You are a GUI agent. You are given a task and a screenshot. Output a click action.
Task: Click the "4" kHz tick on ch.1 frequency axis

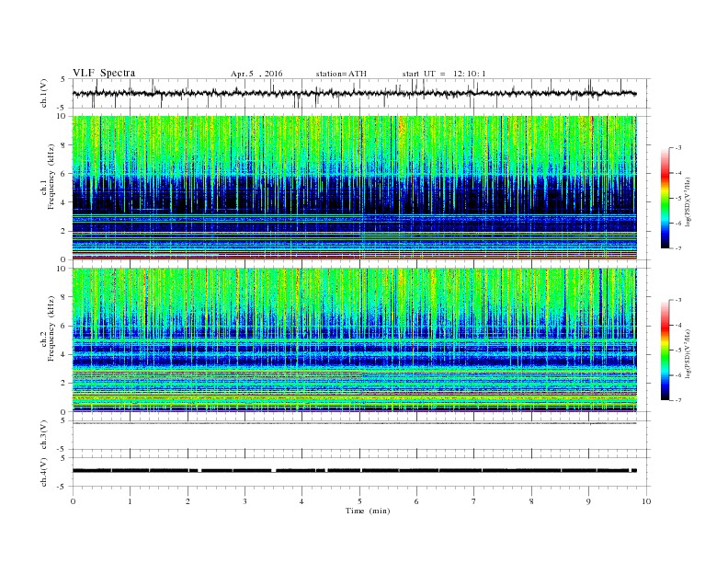63,202
